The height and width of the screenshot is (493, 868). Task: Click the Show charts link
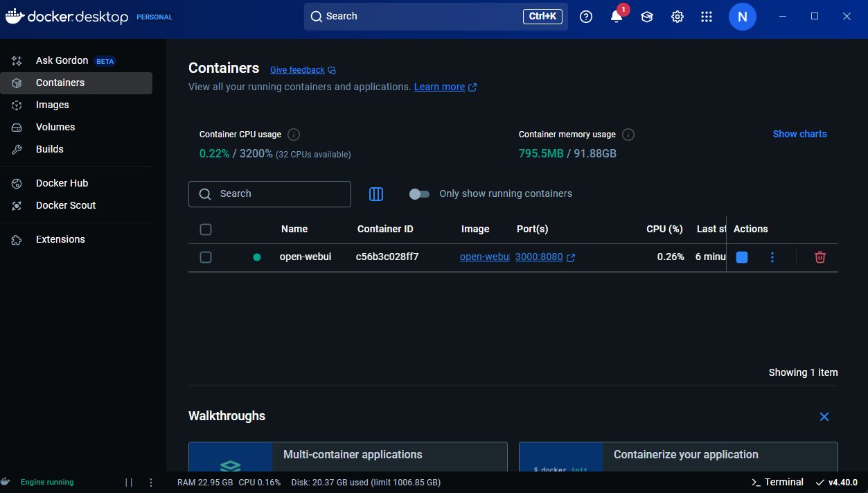click(799, 134)
